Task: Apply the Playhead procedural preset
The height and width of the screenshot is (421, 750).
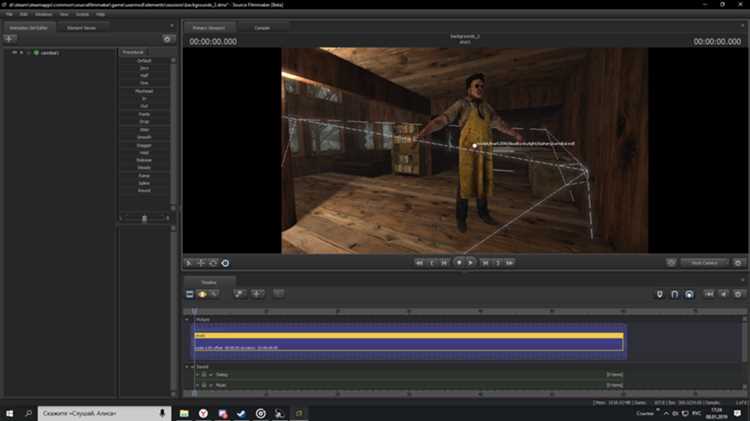Action: [144, 91]
